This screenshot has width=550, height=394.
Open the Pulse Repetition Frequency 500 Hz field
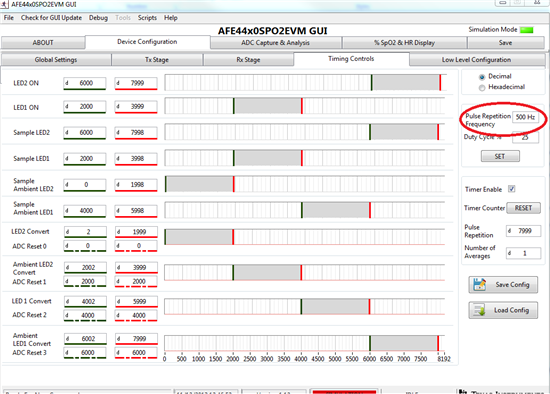coord(525,117)
